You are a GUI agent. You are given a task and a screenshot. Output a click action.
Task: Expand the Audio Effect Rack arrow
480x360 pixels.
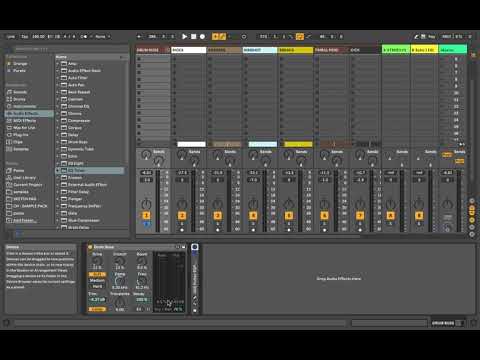tap(58, 71)
